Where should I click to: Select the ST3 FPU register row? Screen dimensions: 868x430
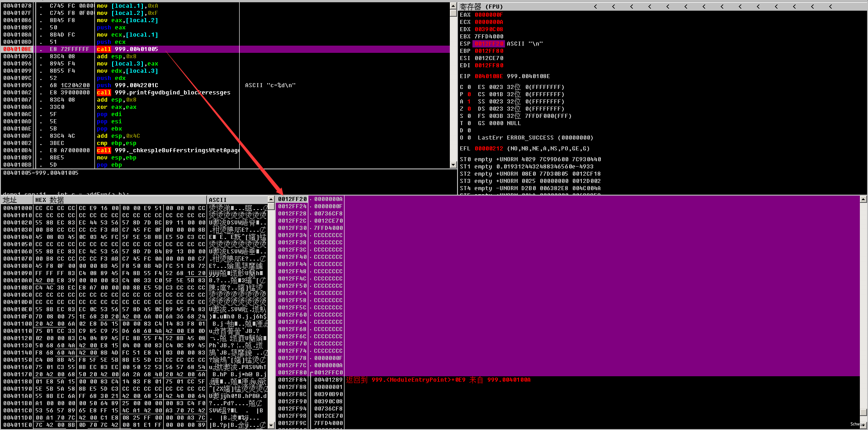(530, 181)
